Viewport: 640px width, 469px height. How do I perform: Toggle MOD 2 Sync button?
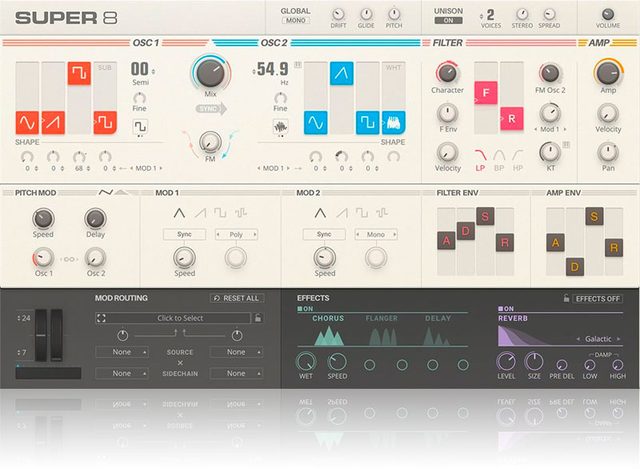coord(324,234)
